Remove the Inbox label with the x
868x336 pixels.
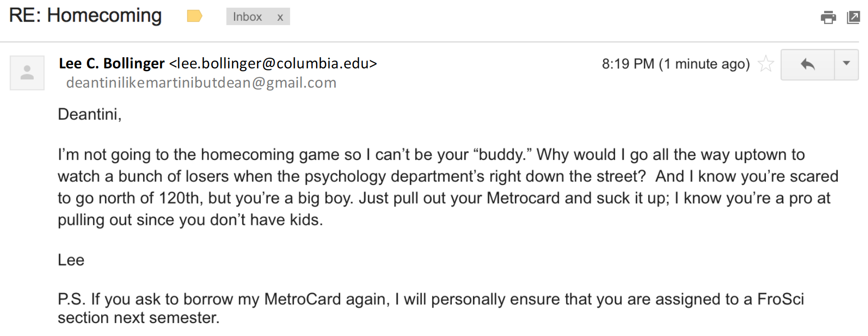coord(280,17)
